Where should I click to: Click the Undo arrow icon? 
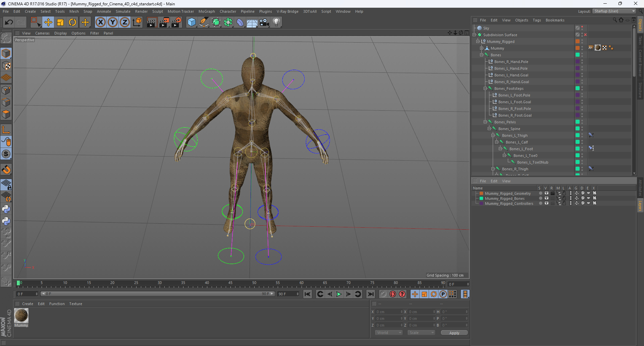pos(9,22)
